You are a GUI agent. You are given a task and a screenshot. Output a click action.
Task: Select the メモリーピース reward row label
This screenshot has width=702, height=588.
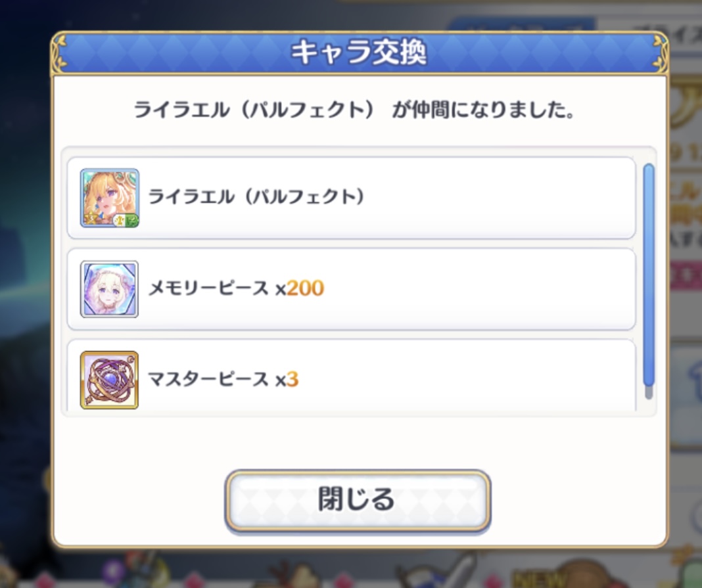(x=208, y=288)
